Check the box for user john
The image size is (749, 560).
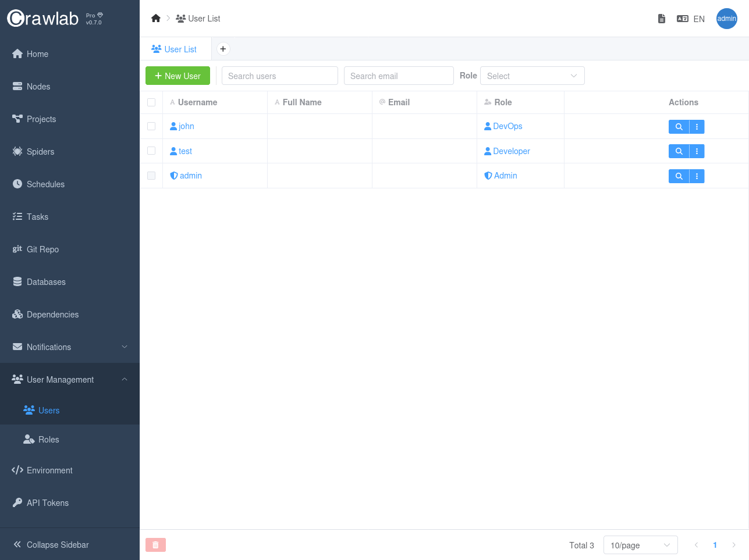151,126
